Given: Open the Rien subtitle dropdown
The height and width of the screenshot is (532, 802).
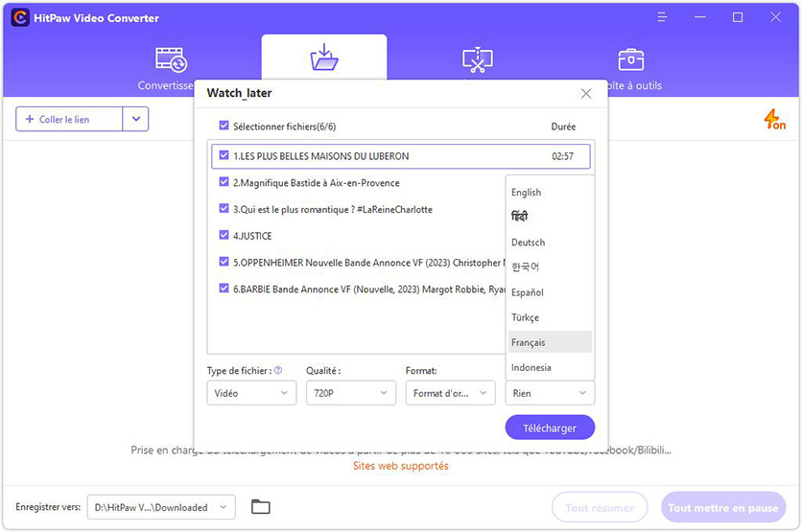Looking at the screenshot, I should [x=550, y=393].
